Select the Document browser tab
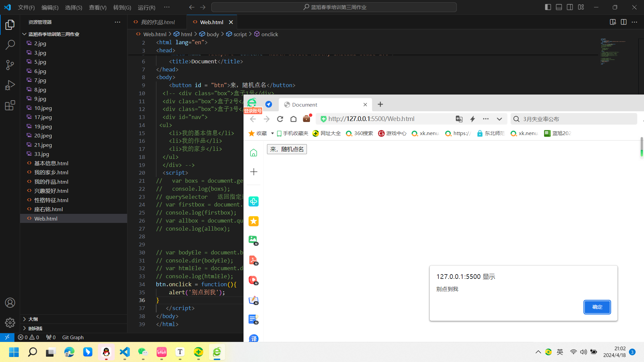644x362 pixels. [325, 105]
